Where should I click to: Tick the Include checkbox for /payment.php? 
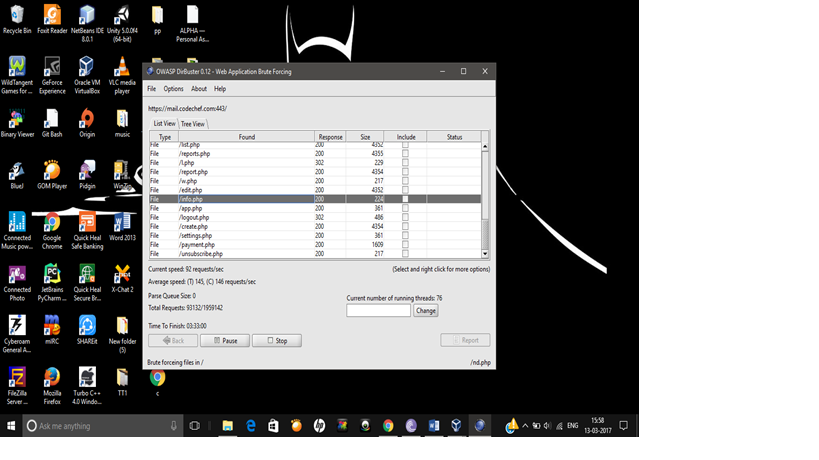pos(405,244)
